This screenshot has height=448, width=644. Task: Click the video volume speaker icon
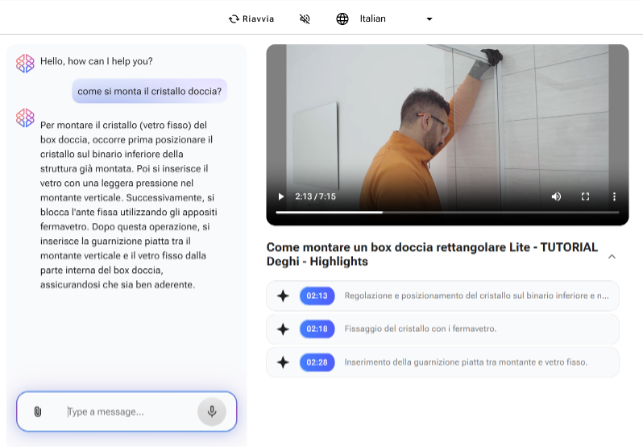coord(556,197)
